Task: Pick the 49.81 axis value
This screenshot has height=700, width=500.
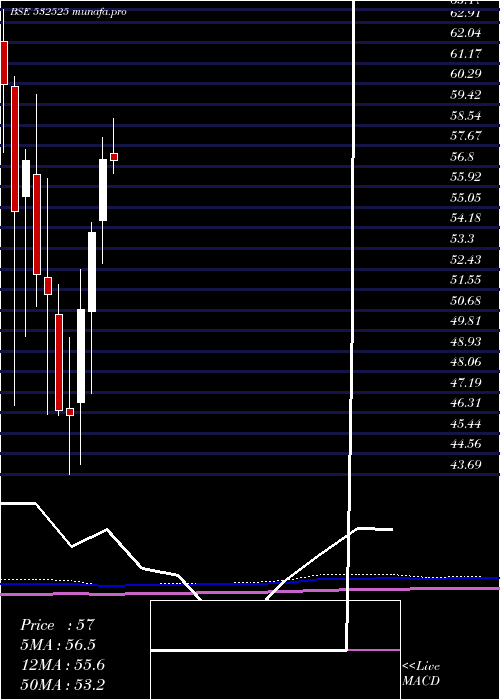Action: [466, 321]
